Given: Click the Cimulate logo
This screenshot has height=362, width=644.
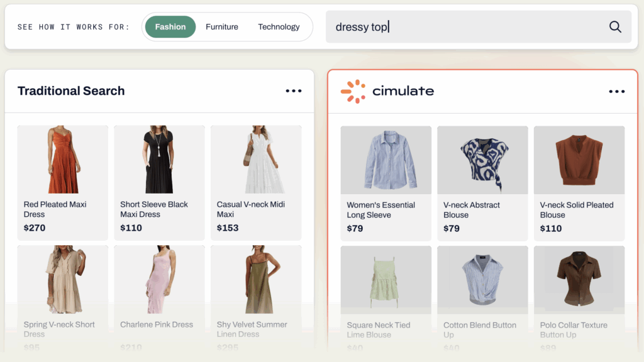Looking at the screenshot, I should (387, 91).
